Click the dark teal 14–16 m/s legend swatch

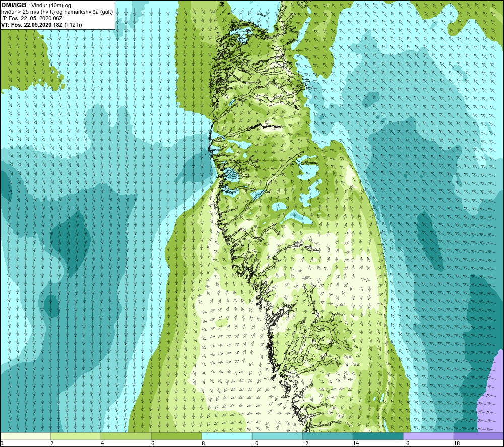click(378, 436)
